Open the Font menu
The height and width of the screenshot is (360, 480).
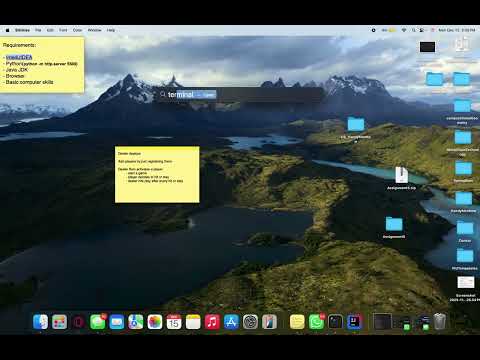point(63,30)
